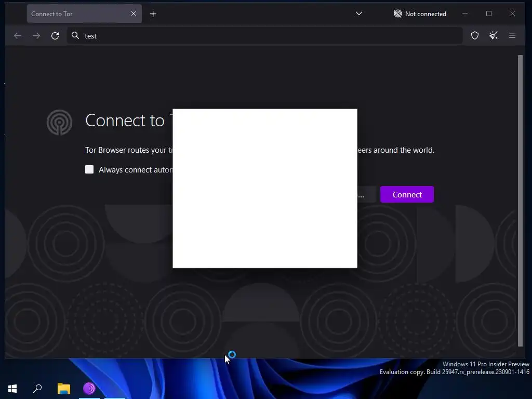Enable Always connect automatically checkbox

point(89,169)
